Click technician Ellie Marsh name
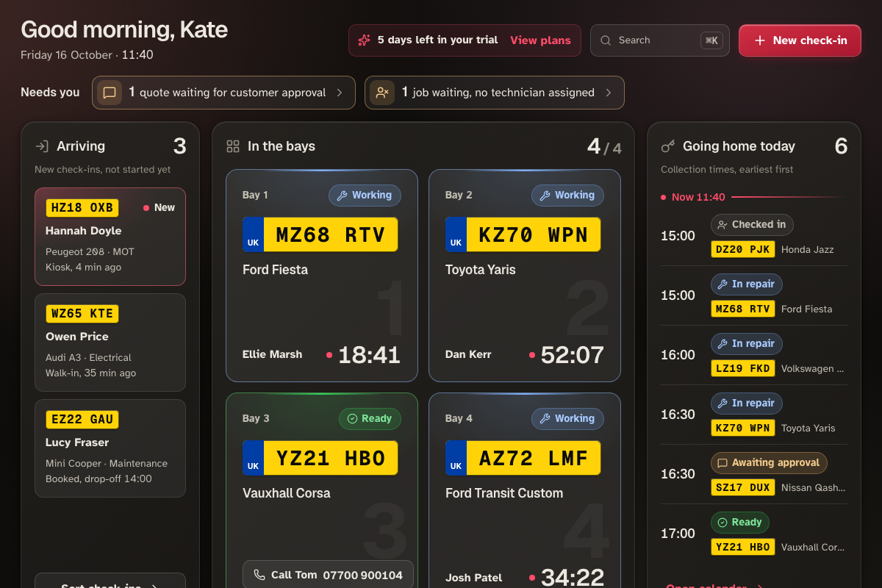882x588 pixels. 272,354
